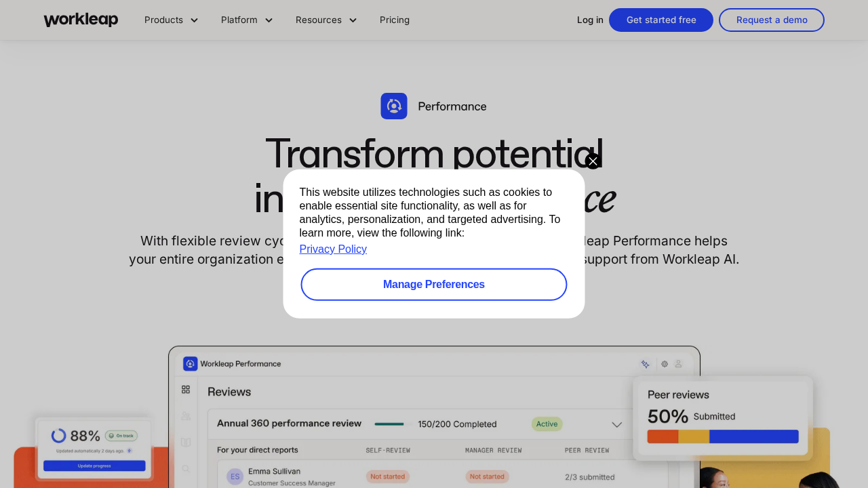Click Emma Sullivan's ES avatar
The height and width of the screenshot is (488, 868).
point(235,476)
